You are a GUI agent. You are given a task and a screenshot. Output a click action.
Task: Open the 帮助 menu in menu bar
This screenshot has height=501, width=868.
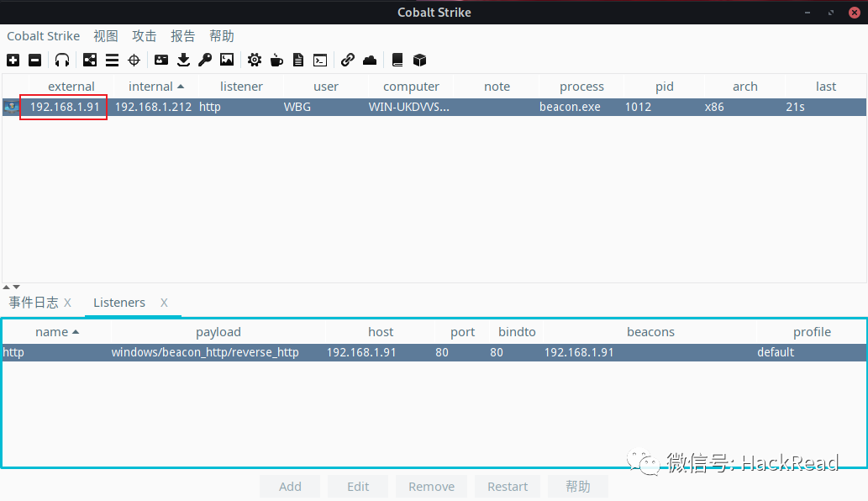pyautogui.click(x=222, y=36)
